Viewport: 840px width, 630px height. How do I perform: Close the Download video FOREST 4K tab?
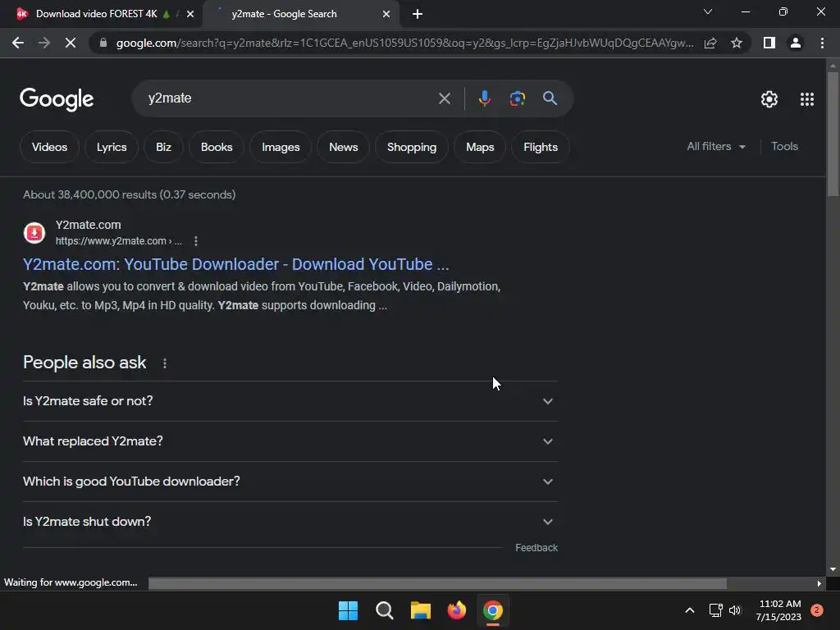pos(190,14)
